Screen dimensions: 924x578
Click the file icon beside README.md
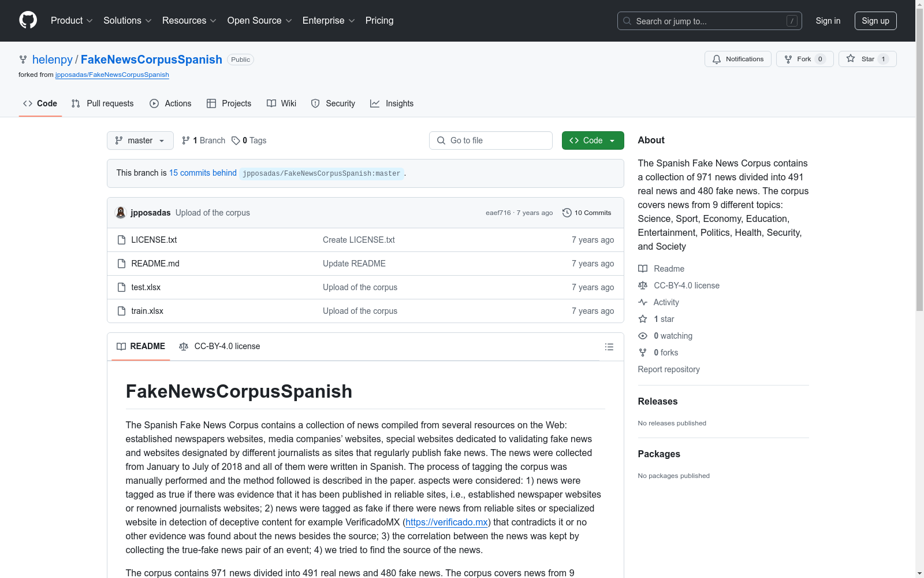tap(121, 264)
